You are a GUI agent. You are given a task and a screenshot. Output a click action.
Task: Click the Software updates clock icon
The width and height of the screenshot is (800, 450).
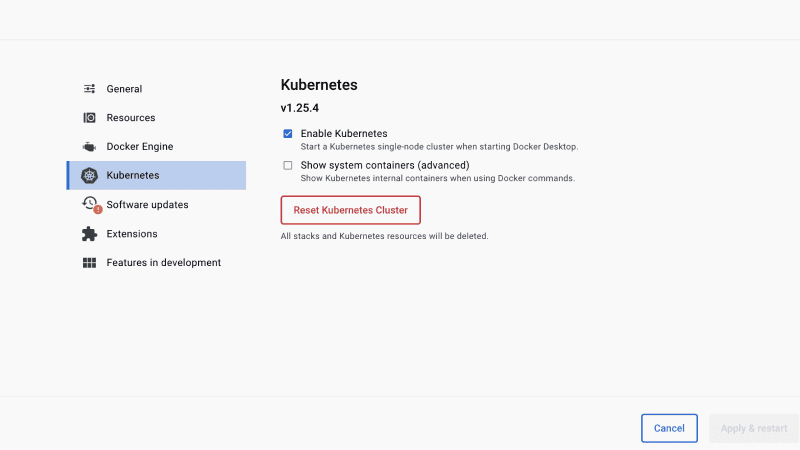point(89,203)
